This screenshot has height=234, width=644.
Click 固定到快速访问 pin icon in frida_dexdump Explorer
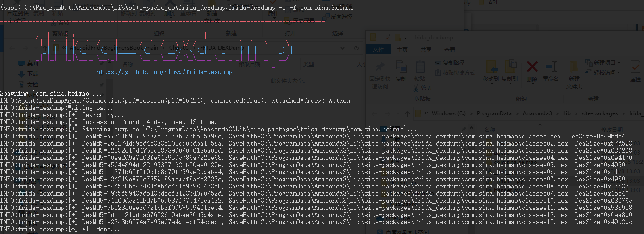(380, 67)
